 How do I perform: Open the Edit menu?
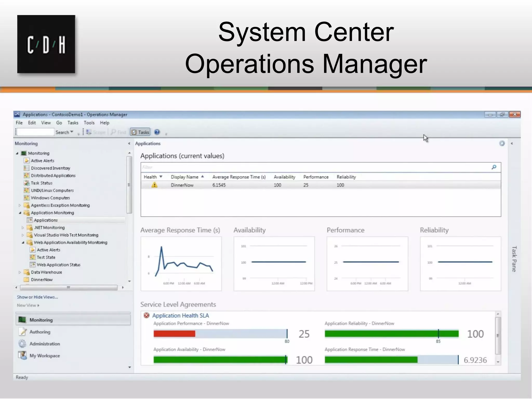click(32, 123)
